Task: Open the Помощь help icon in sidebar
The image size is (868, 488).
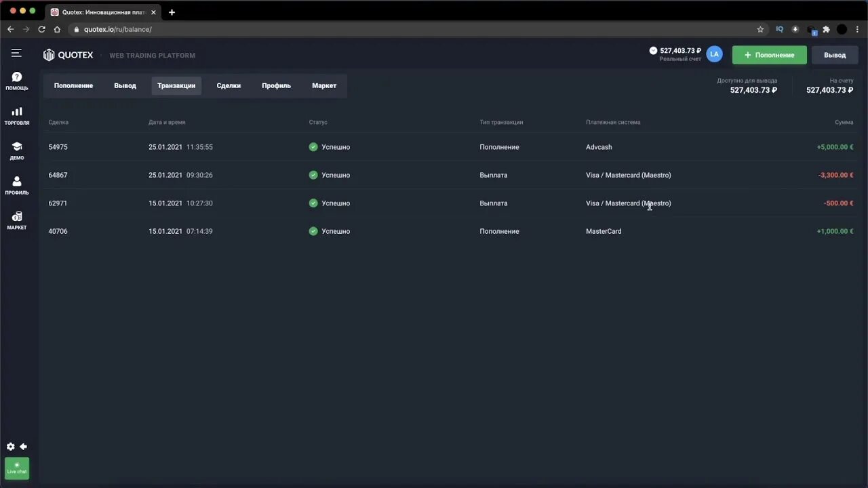Action: [x=17, y=81]
